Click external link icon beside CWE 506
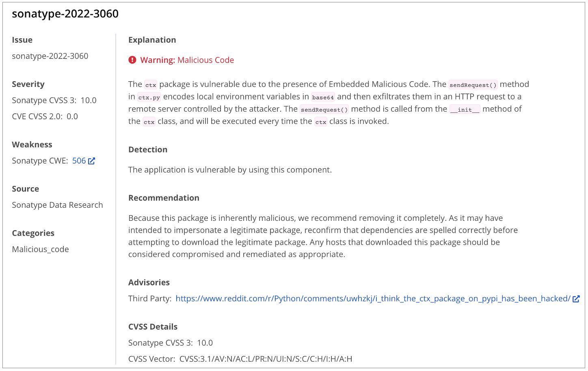The height and width of the screenshot is (371, 588). (92, 161)
